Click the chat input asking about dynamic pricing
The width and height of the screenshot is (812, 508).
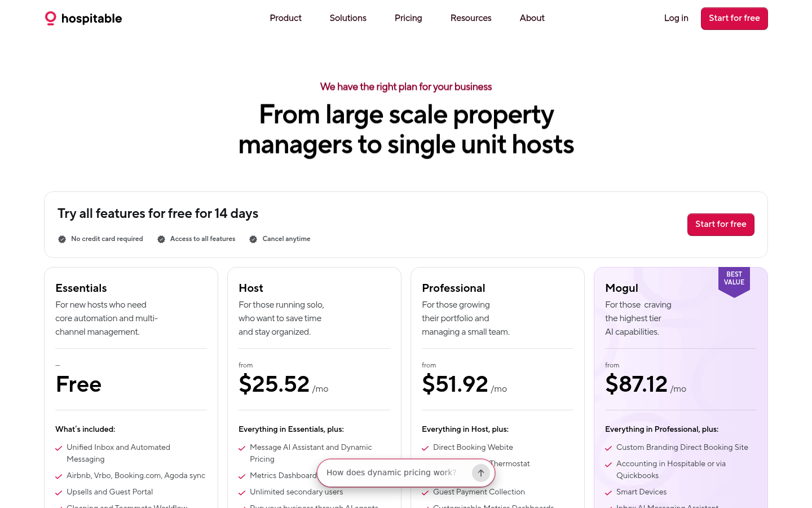pyautogui.click(x=395, y=472)
